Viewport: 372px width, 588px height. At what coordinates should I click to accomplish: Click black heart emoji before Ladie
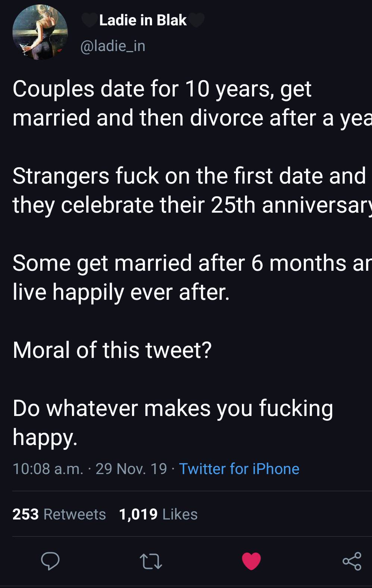coord(89,20)
